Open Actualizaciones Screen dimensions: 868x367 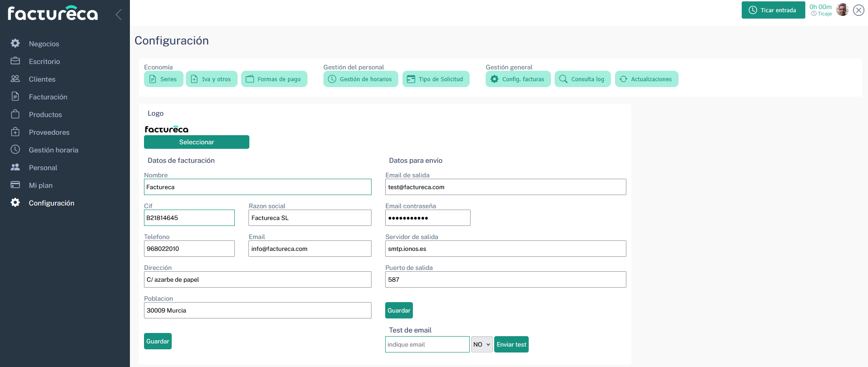[646, 79]
